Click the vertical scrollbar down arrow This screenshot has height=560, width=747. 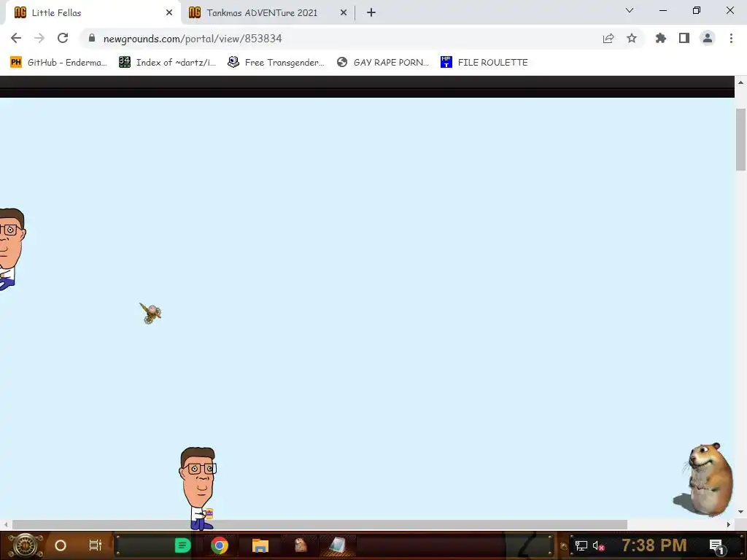click(x=740, y=513)
